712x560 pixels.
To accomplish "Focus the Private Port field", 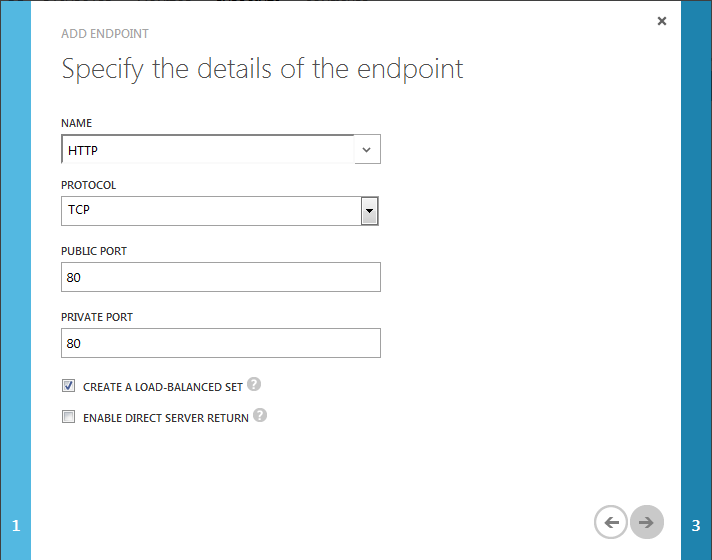I will (221, 343).
